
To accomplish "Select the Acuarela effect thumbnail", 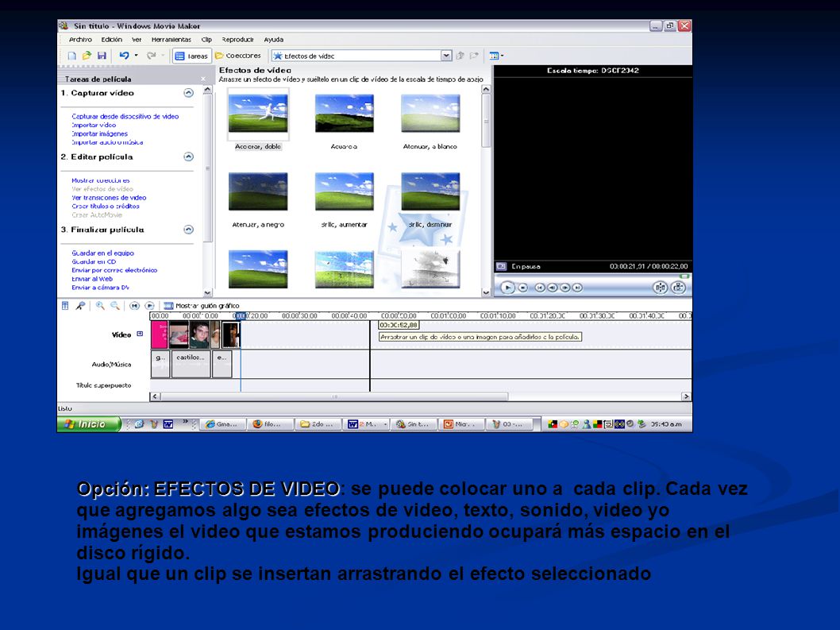I will [344, 113].
